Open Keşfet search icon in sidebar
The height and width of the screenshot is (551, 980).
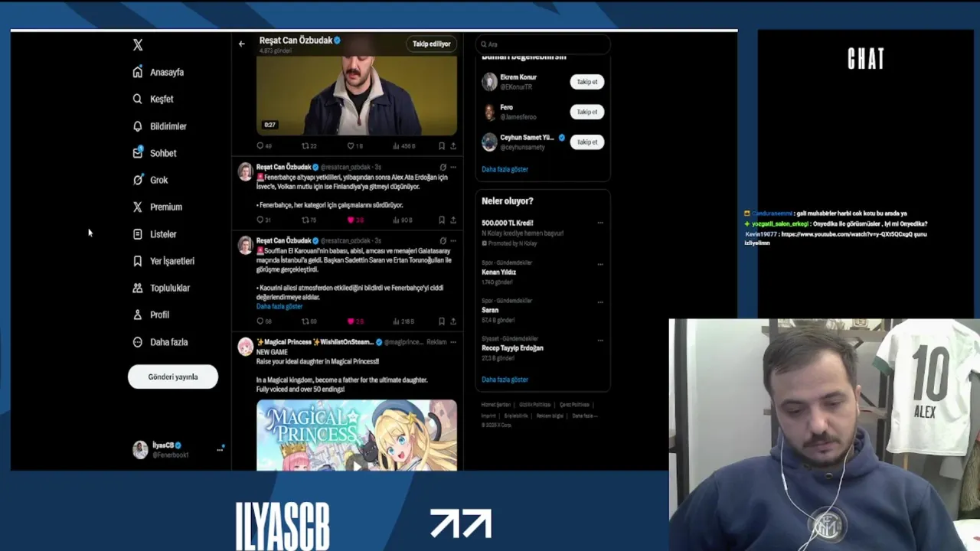pyautogui.click(x=138, y=99)
